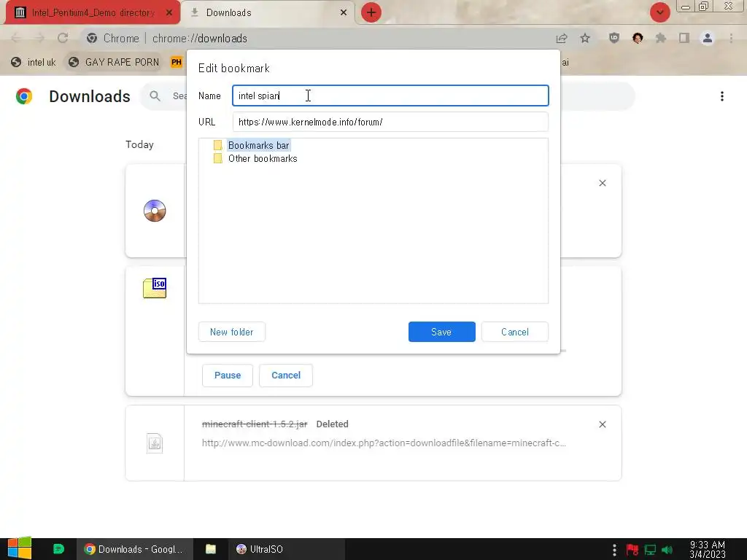
Task: Reload the current page
Action: [63, 38]
